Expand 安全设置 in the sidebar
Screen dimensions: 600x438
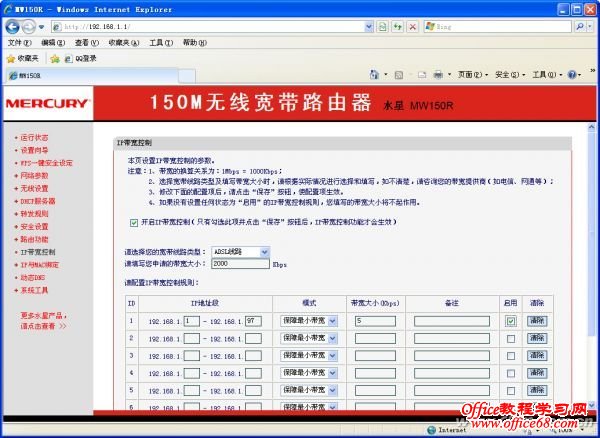click(34, 227)
